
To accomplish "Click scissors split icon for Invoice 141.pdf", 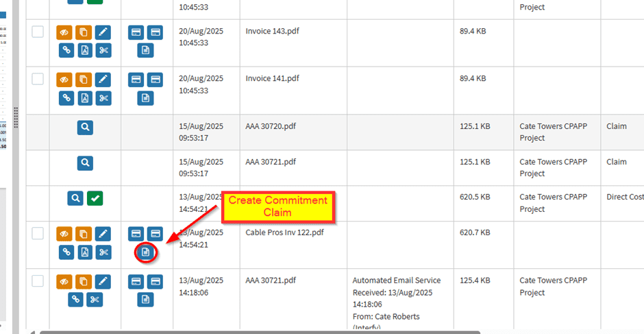I will click(x=103, y=97).
